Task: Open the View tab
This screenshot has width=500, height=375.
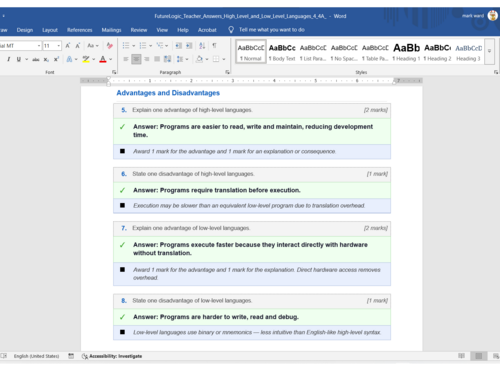Action: click(x=162, y=30)
